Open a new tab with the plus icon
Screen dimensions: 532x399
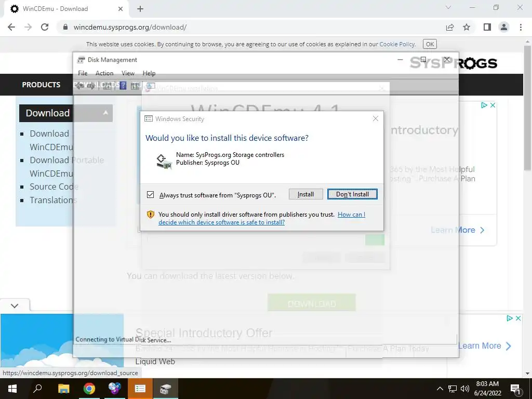[x=140, y=9]
